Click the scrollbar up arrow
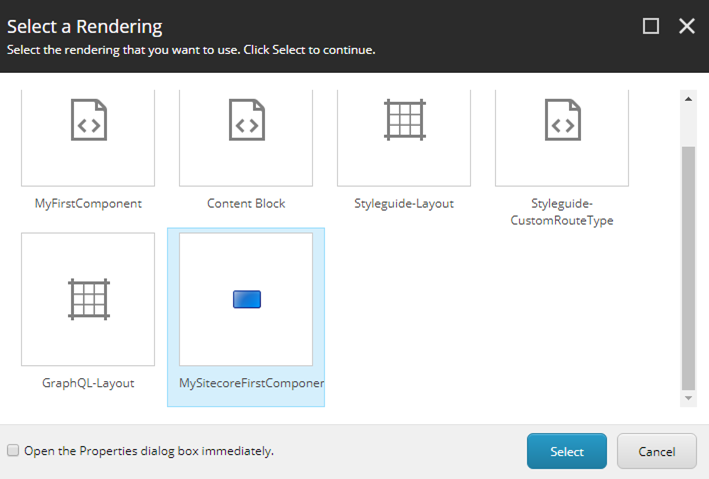Screen dimensions: 709x479 click(x=688, y=99)
